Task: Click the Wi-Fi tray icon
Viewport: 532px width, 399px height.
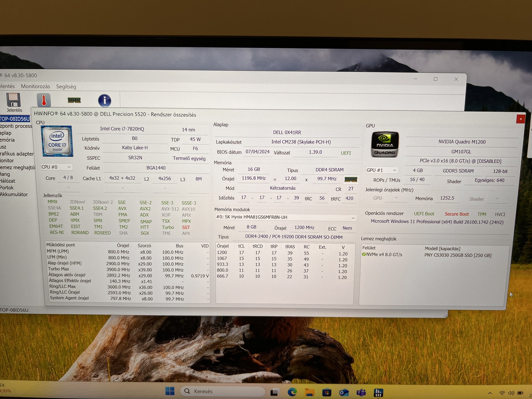Action: 502,393
